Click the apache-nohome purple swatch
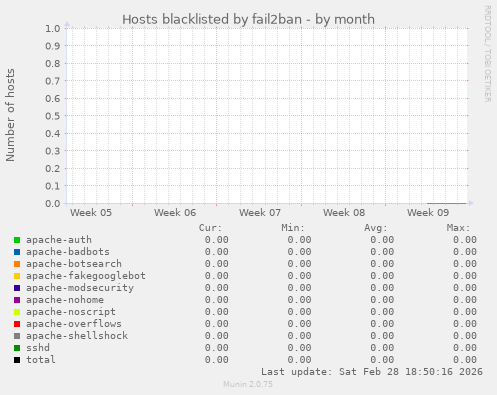497x395 pixels. (x=17, y=300)
